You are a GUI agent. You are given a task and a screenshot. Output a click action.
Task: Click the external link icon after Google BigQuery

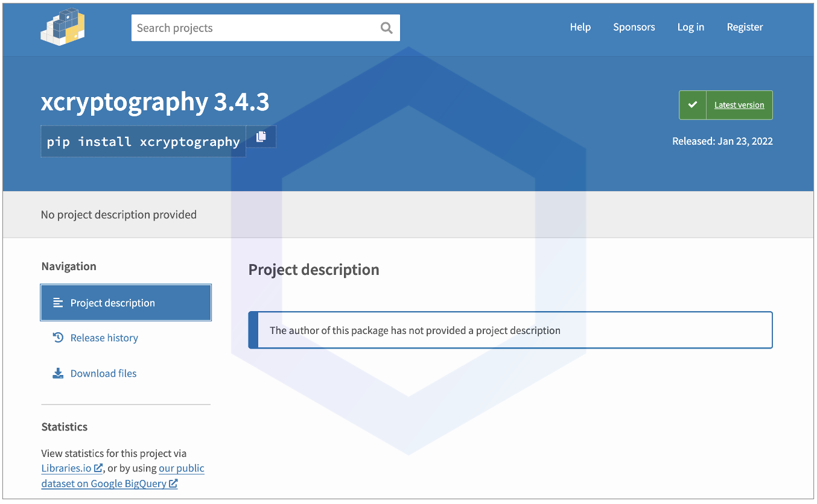point(173,483)
